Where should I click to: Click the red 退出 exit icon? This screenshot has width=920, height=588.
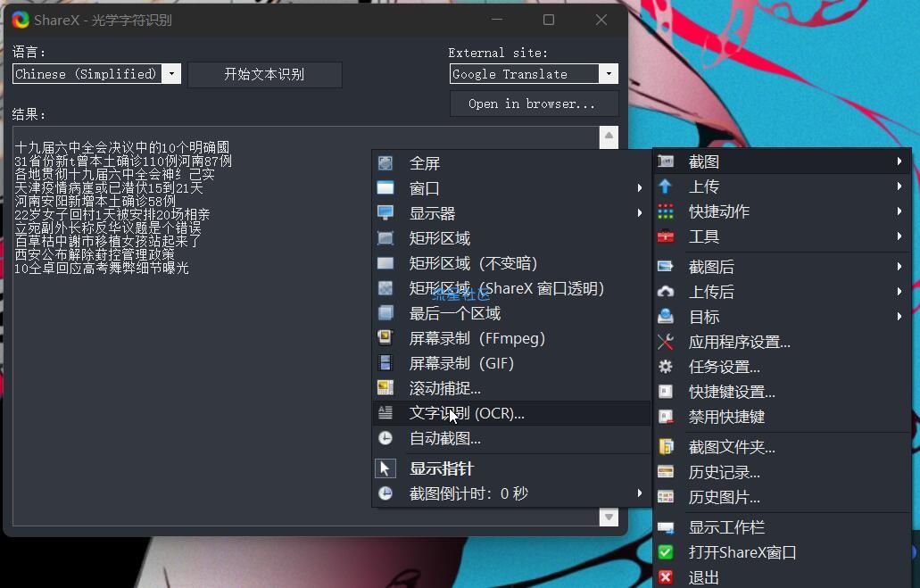pyautogui.click(x=666, y=577)
